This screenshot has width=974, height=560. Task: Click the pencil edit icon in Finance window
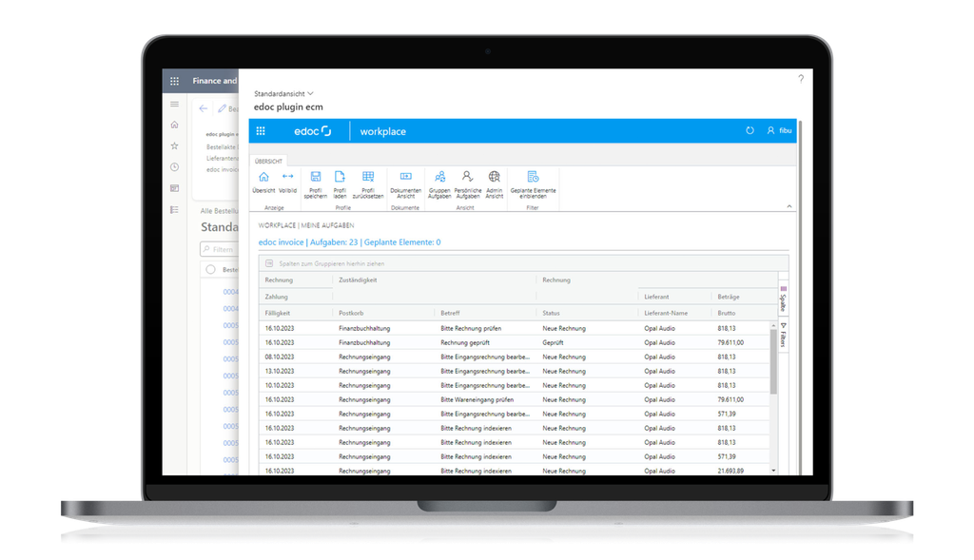222,108
